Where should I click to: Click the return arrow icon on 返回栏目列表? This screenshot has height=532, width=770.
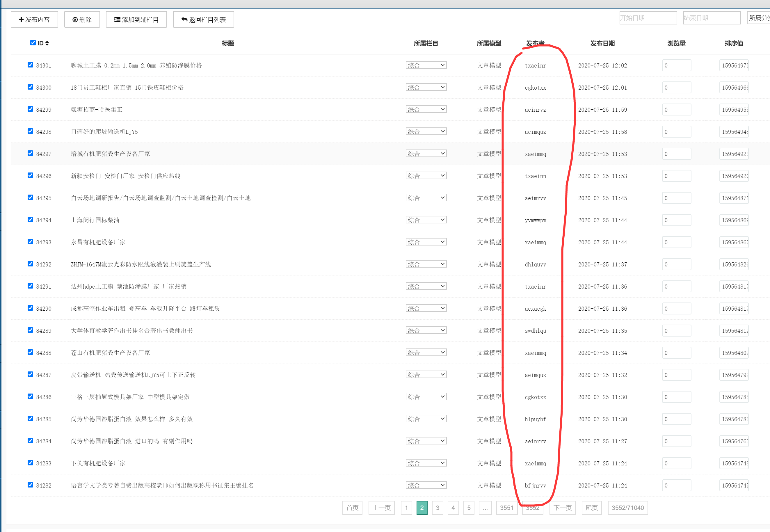(x=184, y=20)
